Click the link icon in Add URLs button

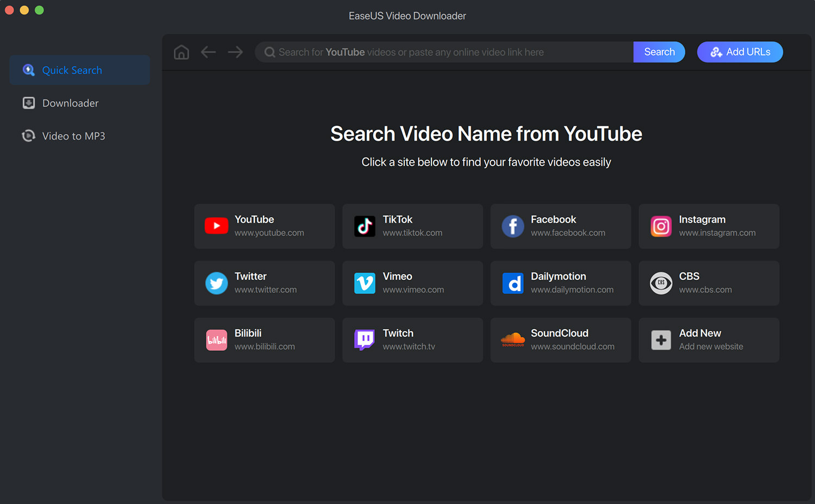point(717,52)
